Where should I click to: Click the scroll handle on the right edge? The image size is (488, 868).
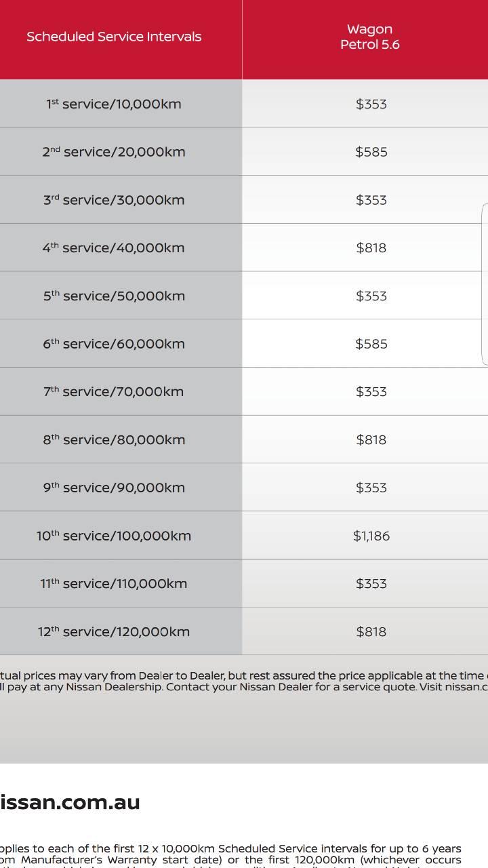tap(485, 285)
